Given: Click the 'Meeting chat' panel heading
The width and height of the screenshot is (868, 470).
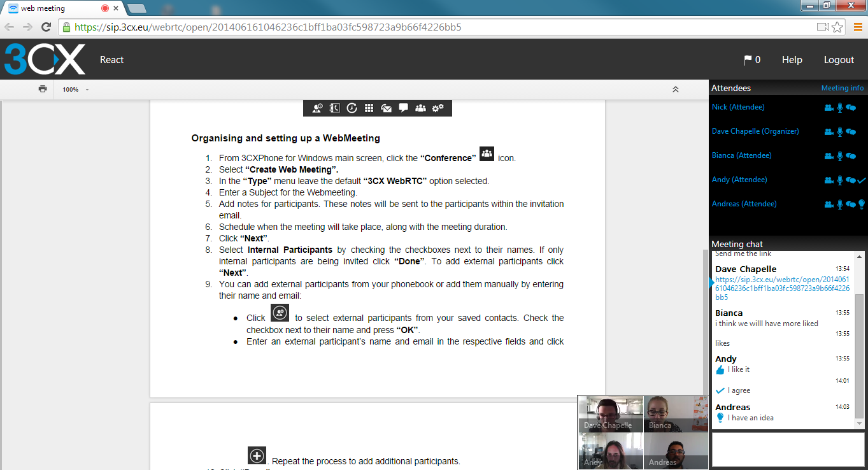Looking at the screenshot, I should [737, 244].
